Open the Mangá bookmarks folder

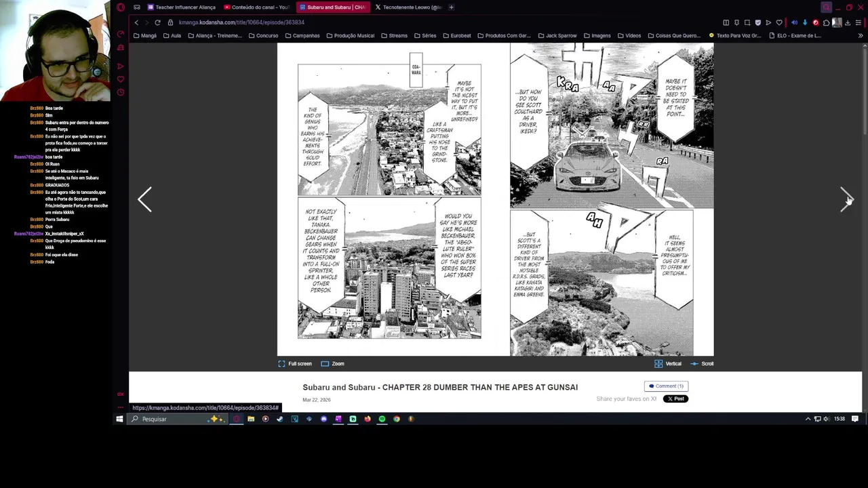point(145,35)
